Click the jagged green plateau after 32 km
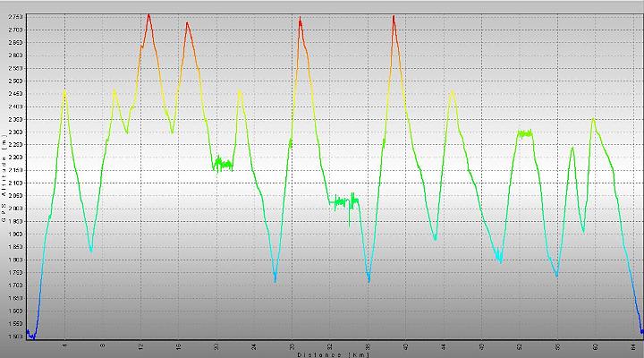Image resolution: width=644 pixels, height=358 pixels. coord(344,202)
